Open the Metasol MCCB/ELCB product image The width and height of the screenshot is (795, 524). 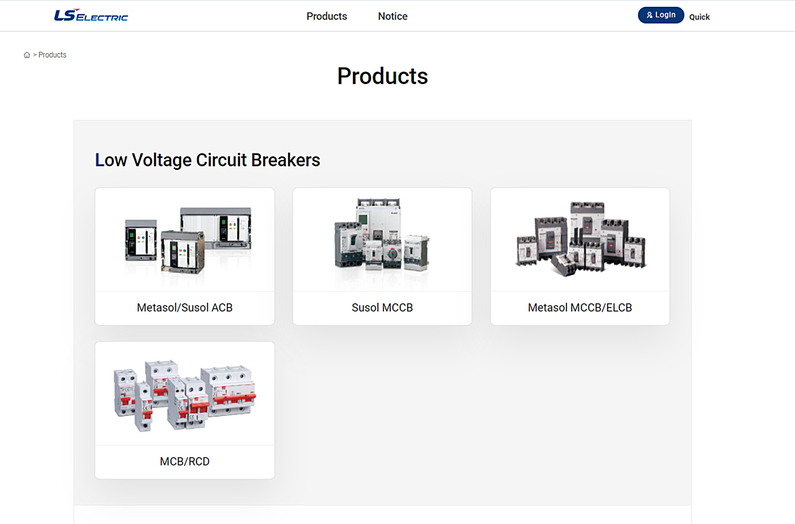pyautogui.click(x=581, y=238)
